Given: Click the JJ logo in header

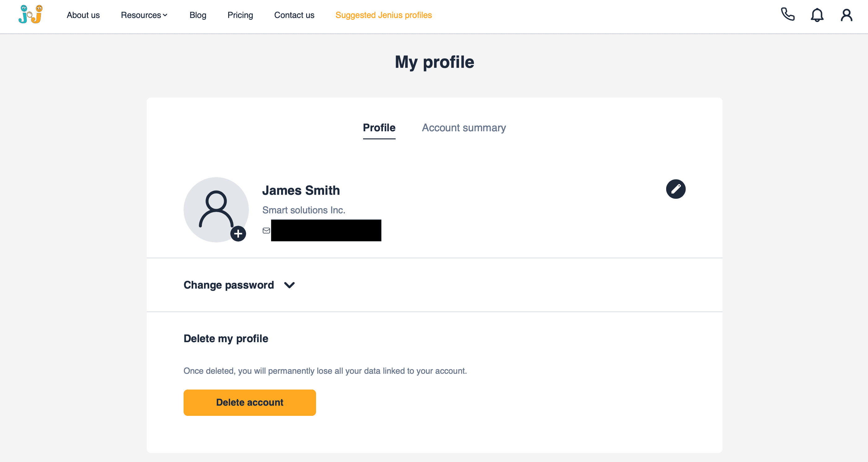Looking at the screenshot, I should [31, 15].
